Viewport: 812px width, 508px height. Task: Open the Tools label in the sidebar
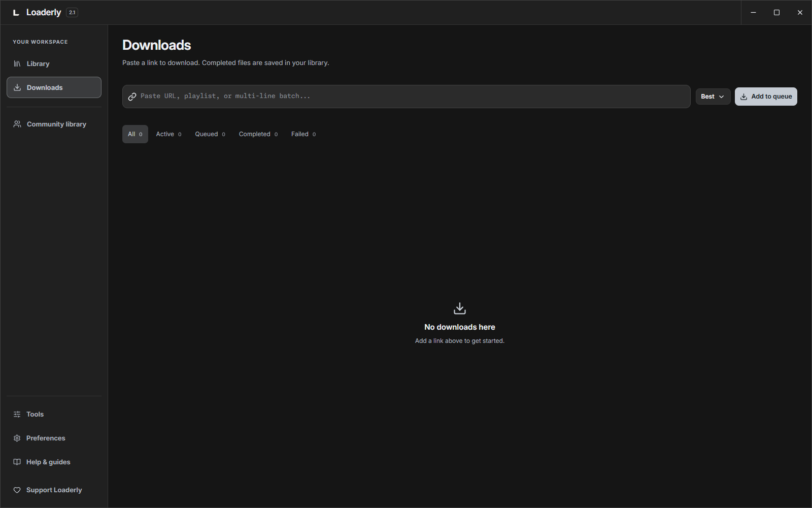point(35,414)
